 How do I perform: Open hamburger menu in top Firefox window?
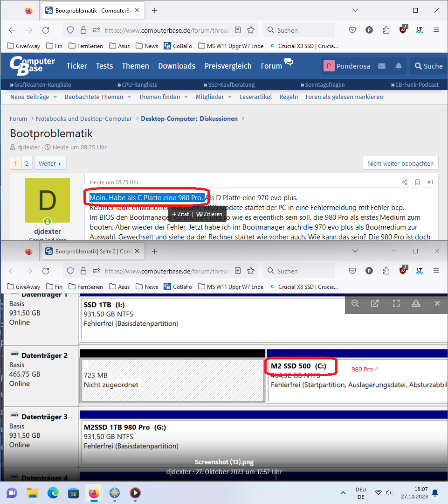click(436, 30)
